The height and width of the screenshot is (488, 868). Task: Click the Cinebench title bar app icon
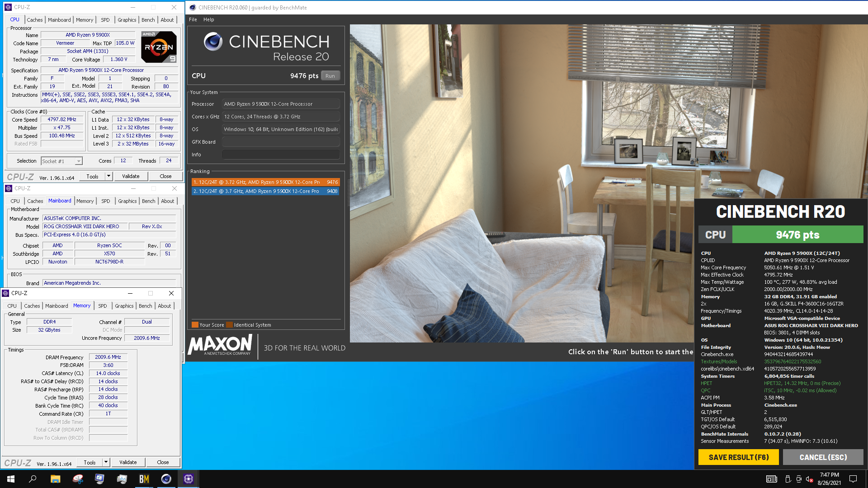(x=193, y=7)
